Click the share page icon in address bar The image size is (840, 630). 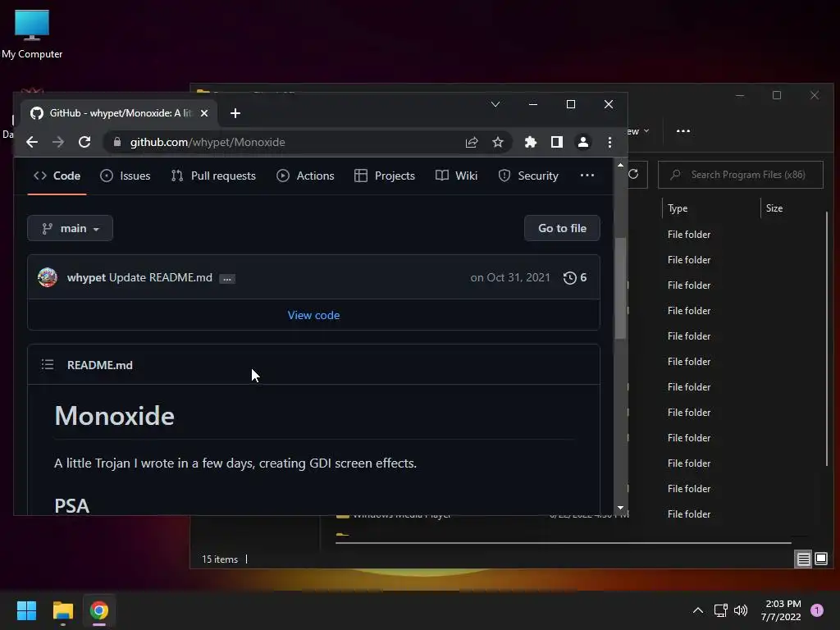pyautogui.click(x=472, y=142)
